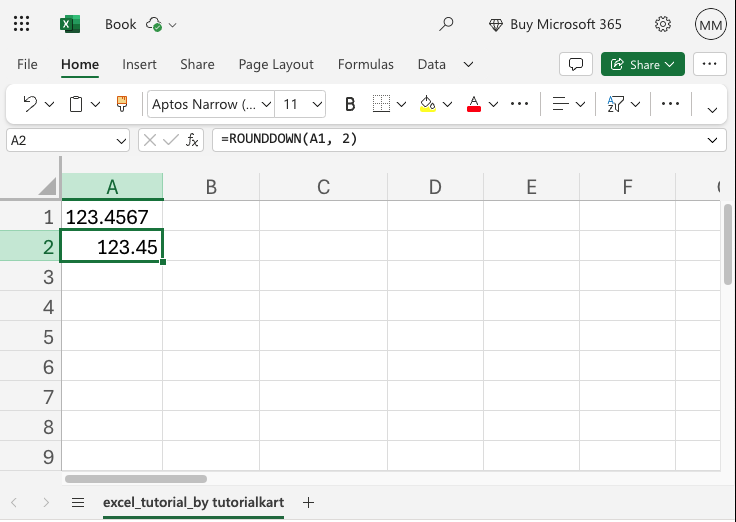Go to next sheet arrow
Screen dimensions: 736x522
46,503
